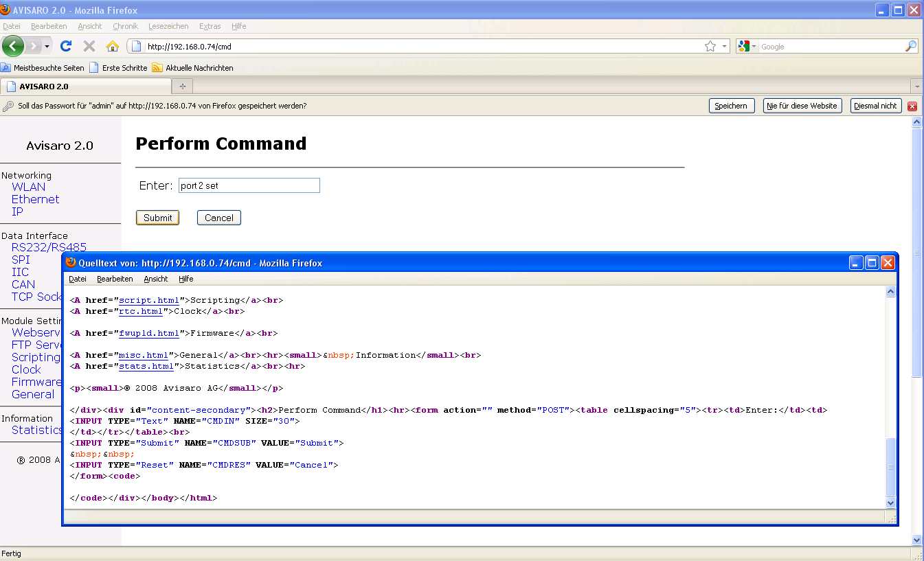Click the Enter command text field

[x=249, y=185]
